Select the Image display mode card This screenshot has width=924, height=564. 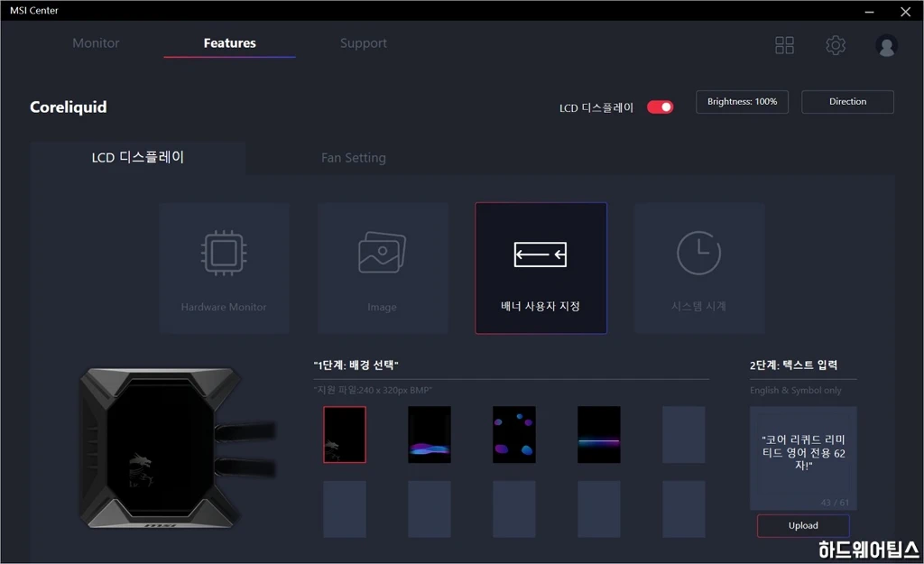coord(383,268)
